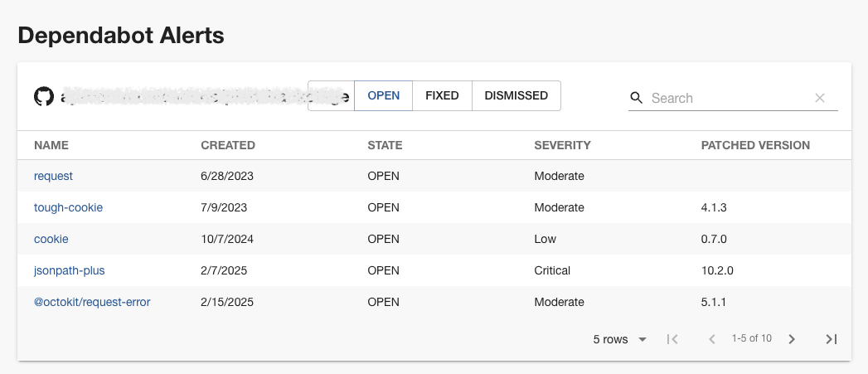Click the blurred repository name
The image size is (868, 374).
204,96
